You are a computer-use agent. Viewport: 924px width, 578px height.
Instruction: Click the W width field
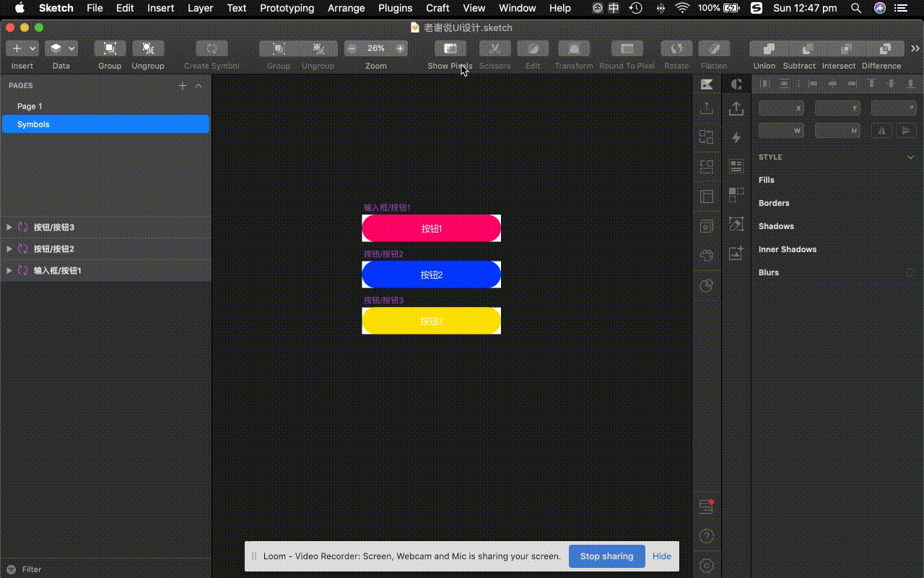coord(781,131)
